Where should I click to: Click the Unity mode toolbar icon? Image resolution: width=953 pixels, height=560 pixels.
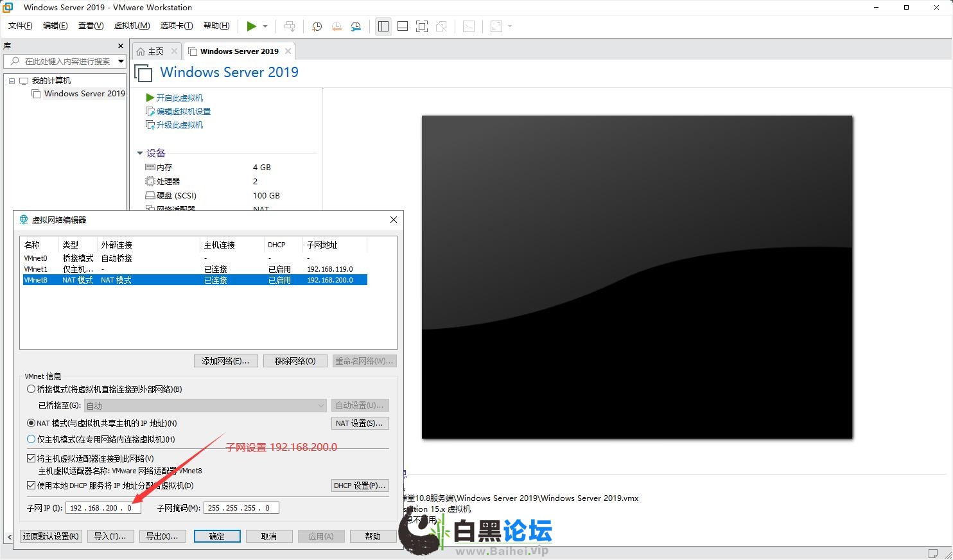[441, 26]
